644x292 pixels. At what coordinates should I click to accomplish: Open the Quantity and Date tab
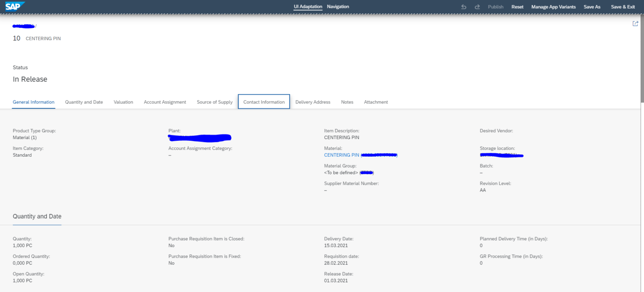click(84, 102)
